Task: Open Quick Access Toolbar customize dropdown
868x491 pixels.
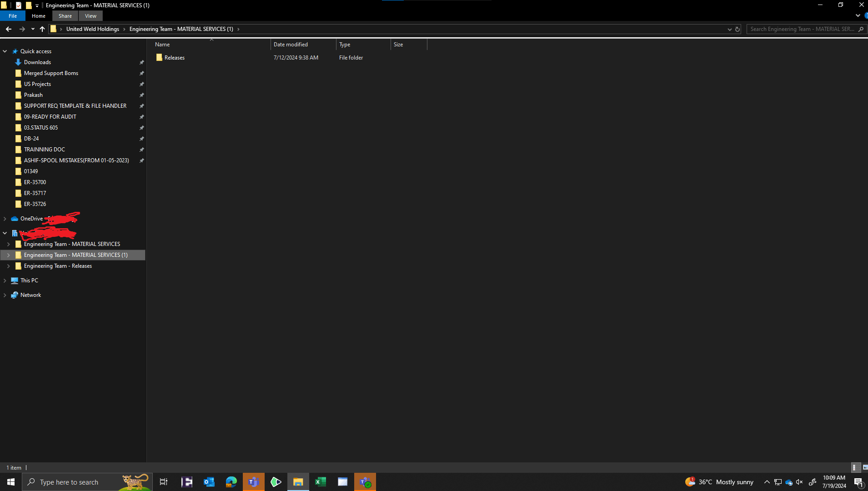Action: tap(37, 5)
